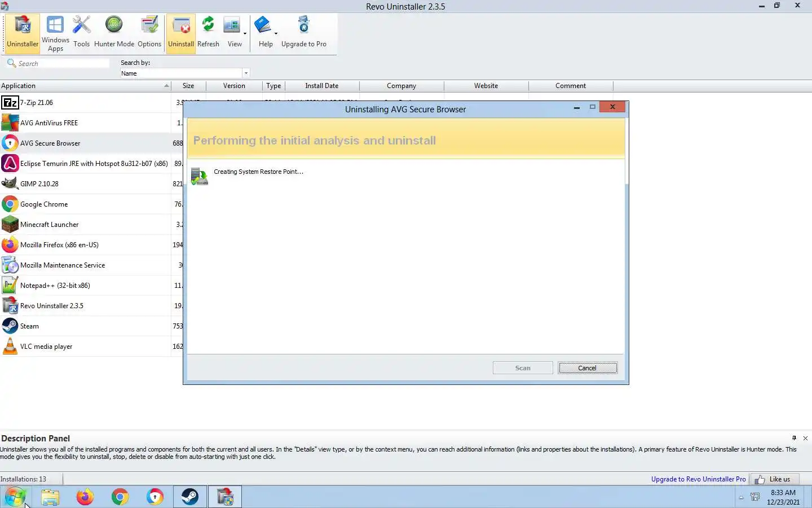The width and height of the screenshot is (812, 508).
Task: Click the Scan button in the dialog
Action: 523,368
